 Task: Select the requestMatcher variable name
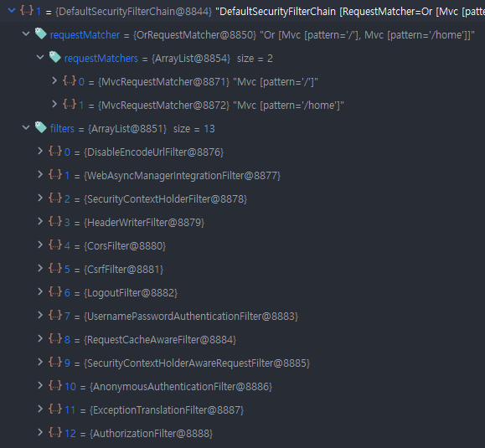[85, 35]
